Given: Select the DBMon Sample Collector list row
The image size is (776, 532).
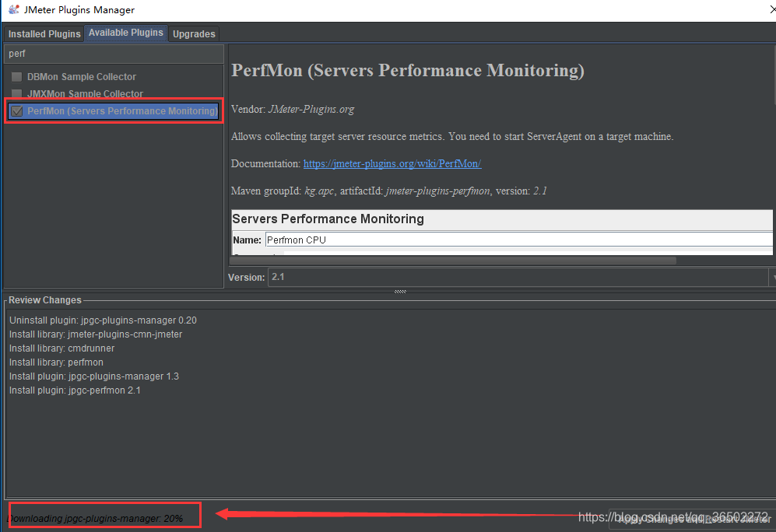Looking at the screenshot, I should click(114, 77).
